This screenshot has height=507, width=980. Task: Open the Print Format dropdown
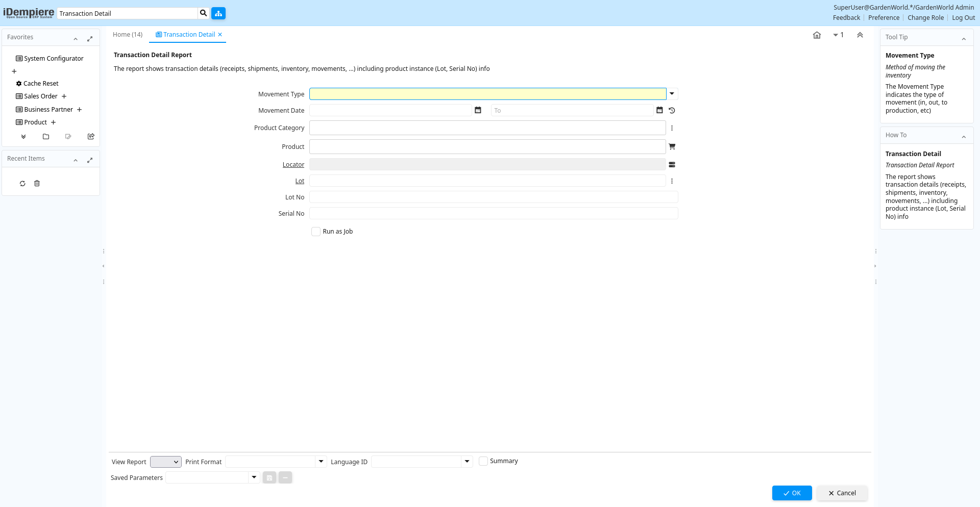(321, 462)
